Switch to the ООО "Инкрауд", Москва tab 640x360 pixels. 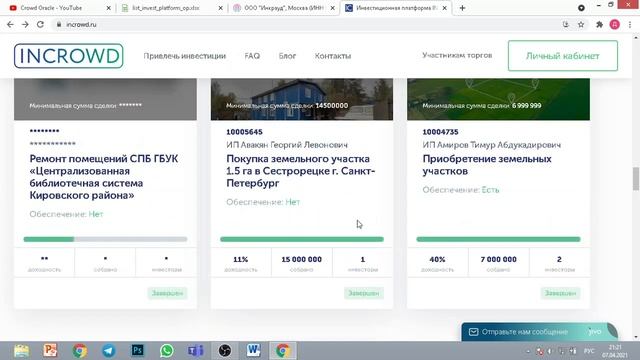click(x=284, y=8)
